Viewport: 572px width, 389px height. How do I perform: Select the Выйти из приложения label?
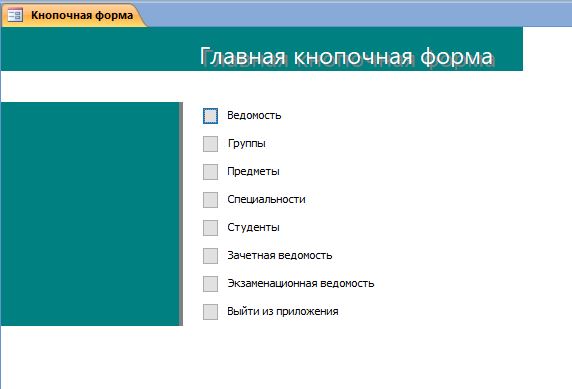pos(283,311)
